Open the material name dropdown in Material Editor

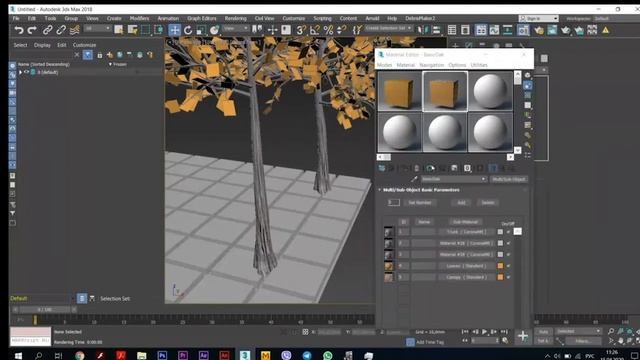[x=453, y=179]
